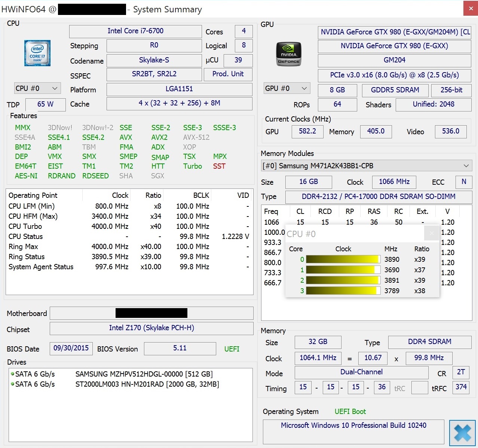Click the green UEFI Boot label
478x448 pixels.
click(350, 412)
